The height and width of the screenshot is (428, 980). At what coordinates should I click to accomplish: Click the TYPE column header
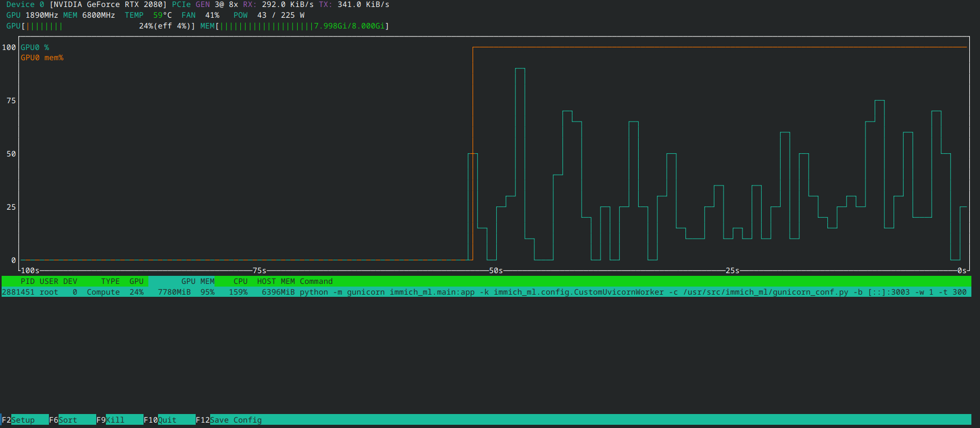[x=110, y=281]
